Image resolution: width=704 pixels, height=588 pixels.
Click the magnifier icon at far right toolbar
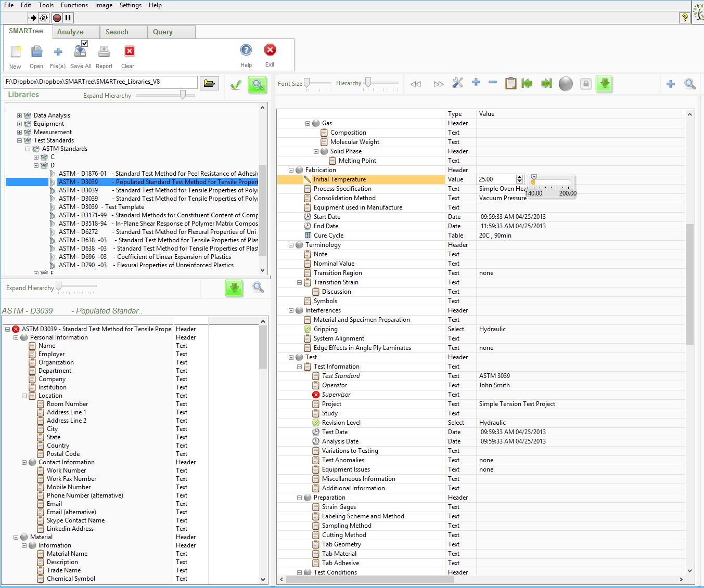click(x=690, y=84)
